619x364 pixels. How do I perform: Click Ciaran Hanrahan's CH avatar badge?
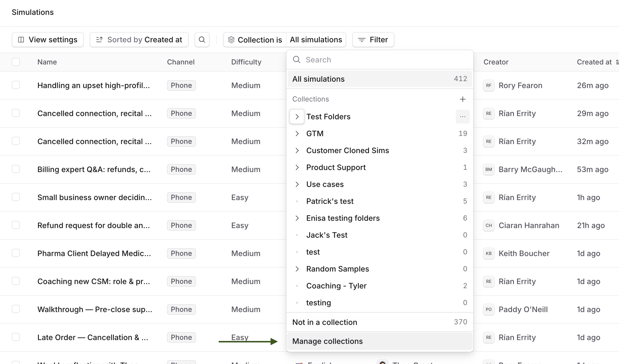489,225
